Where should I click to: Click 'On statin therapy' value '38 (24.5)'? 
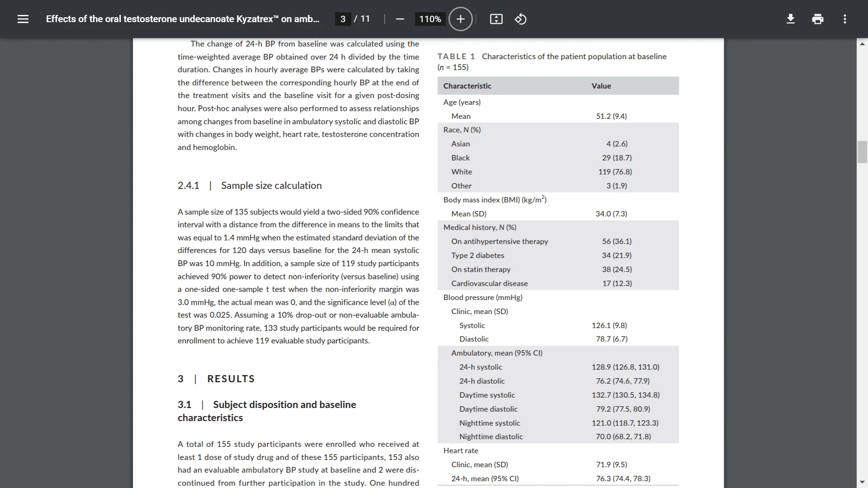coord(617,269)
